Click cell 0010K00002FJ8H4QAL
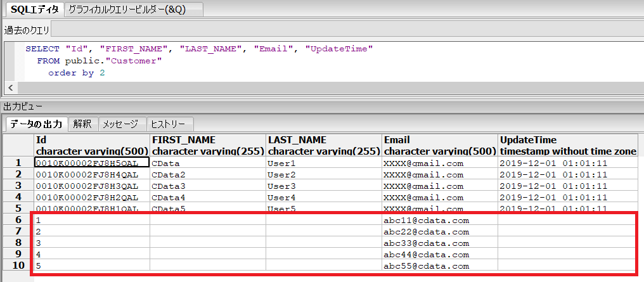This screenshot has height=282, width=644. 92,174
